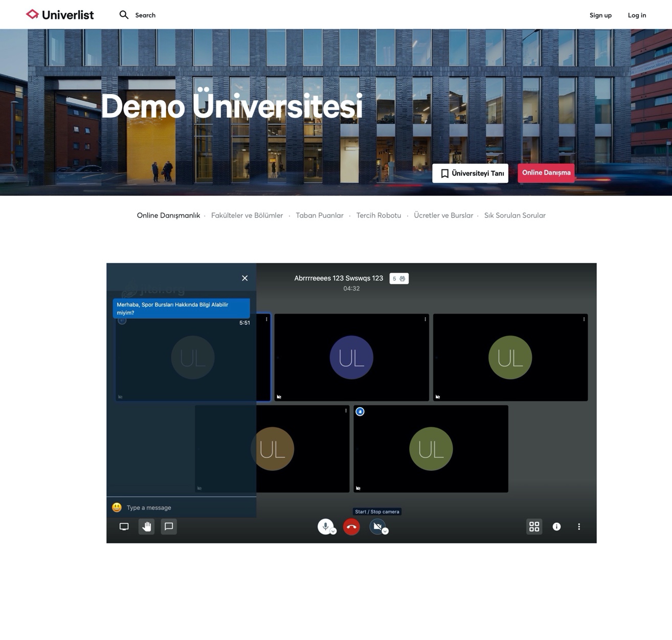Close the chat panel

coord(244,278)
